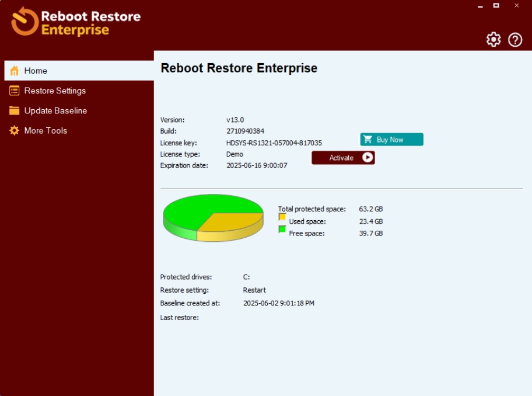Click the list icon beside Restore Settings
The width and height of the screenshot is (532, 396).
tap(15, 91)
